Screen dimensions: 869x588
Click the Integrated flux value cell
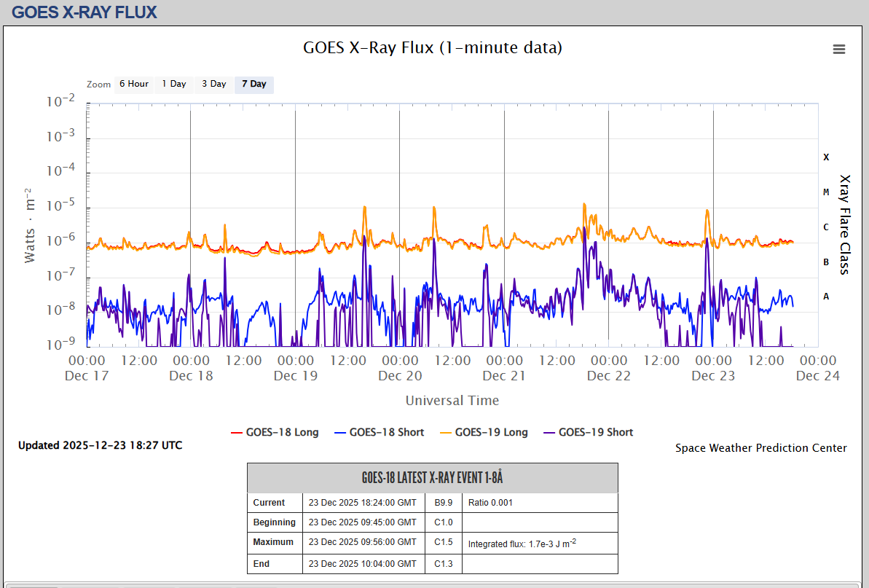(x=522, y=544)
